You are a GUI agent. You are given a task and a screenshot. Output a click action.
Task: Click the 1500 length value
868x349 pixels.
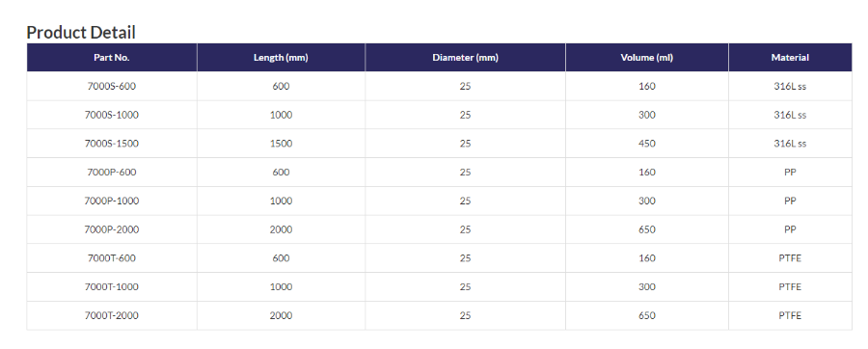[281, 144]
